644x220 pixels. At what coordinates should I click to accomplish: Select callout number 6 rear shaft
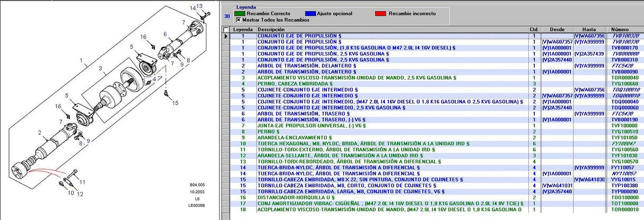pyautogui.click(x=165, y=34)
